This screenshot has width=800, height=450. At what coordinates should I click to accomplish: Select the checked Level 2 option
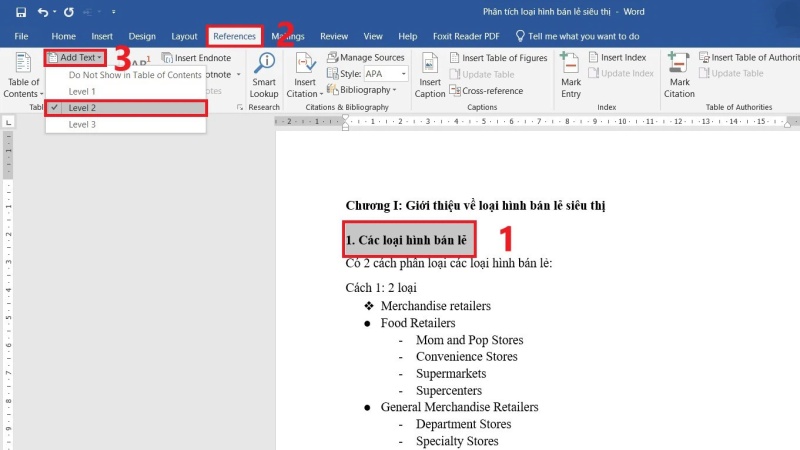point(126,108)
